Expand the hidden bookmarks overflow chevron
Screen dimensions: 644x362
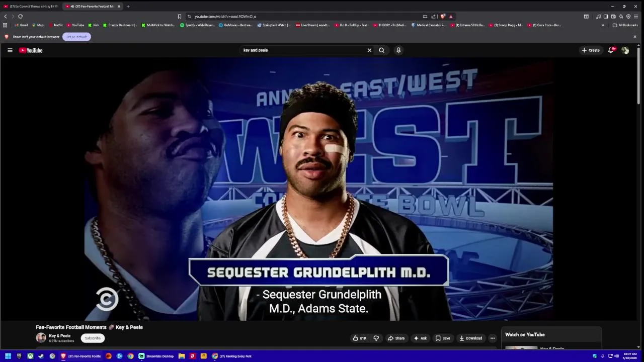pos(603,25)
